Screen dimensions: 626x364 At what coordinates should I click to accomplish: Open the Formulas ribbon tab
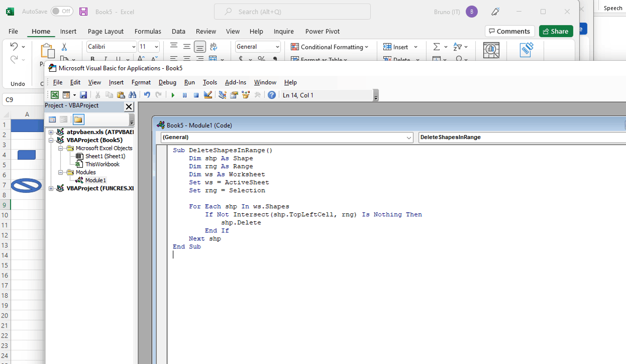click(148, 31)
